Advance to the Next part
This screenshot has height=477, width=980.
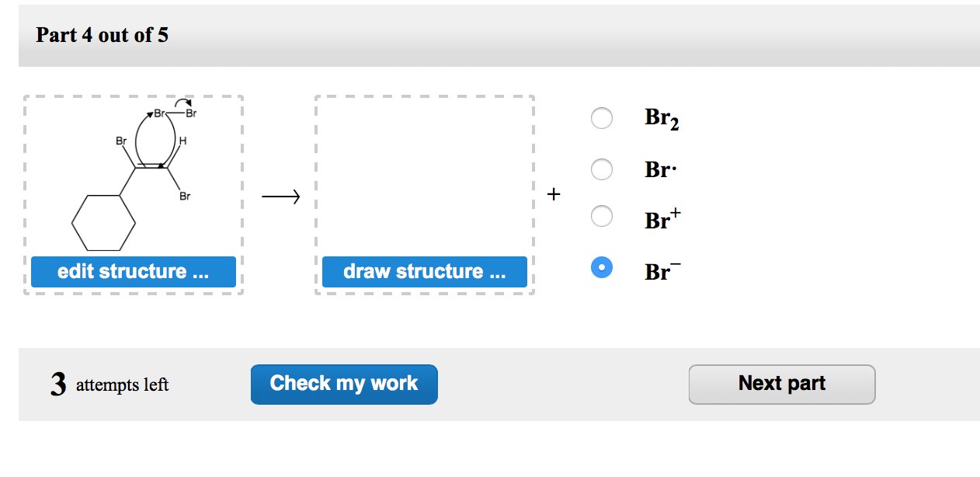coord(782,384)
